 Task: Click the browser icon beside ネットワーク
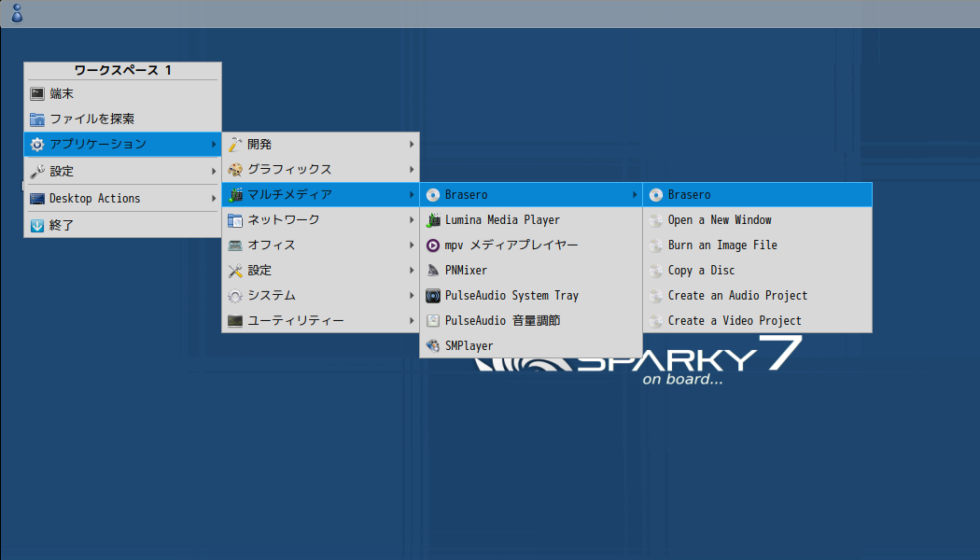235,220
